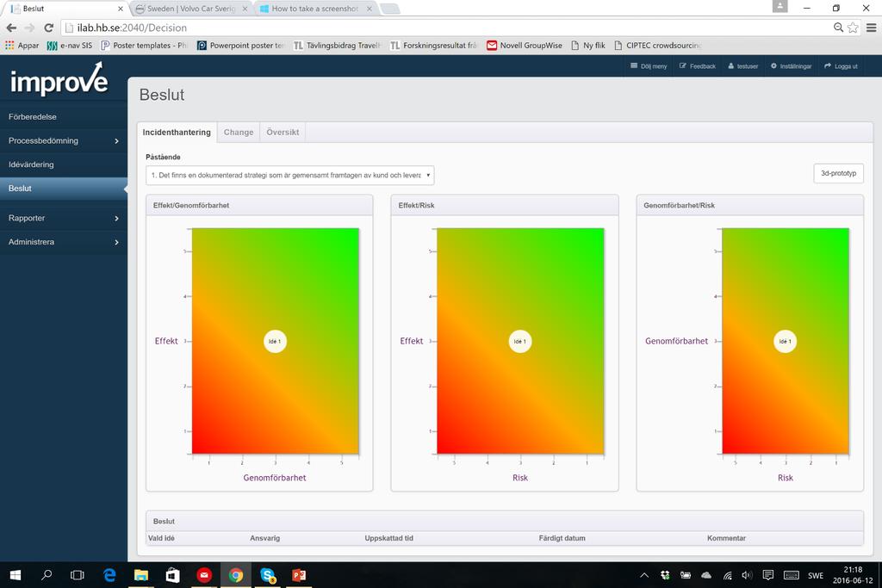Open File Explorer from taskbar
Screen dimensions: 882x588
[140, 574]
